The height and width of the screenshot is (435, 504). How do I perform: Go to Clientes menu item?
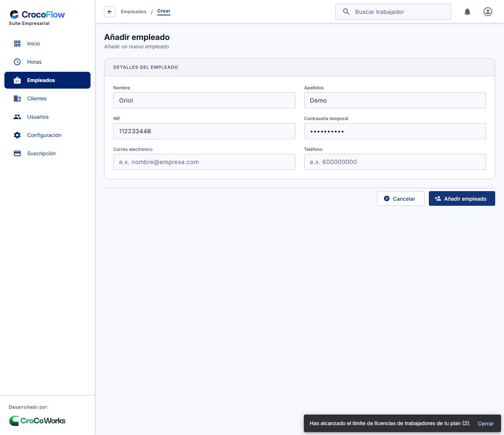47,98
